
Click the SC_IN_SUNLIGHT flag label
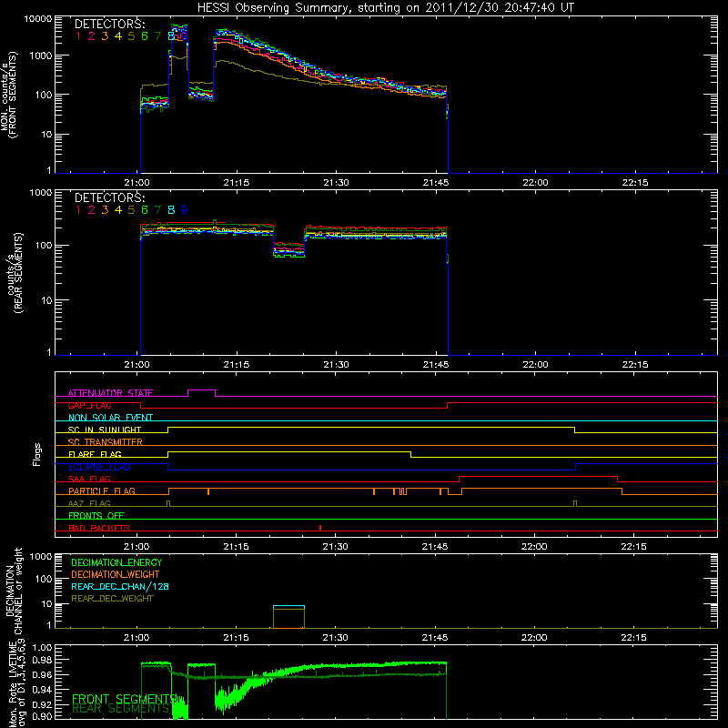pos(105,430)
